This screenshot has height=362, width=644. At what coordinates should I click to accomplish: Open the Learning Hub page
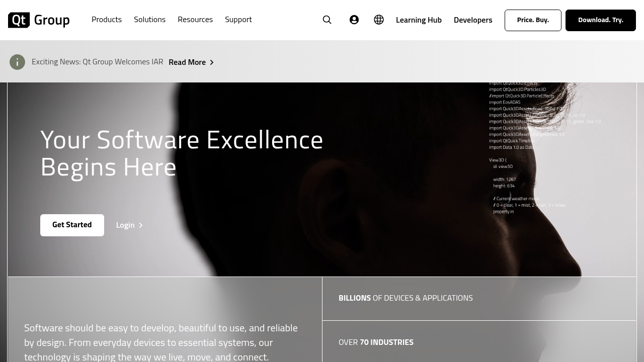point(419,20)
